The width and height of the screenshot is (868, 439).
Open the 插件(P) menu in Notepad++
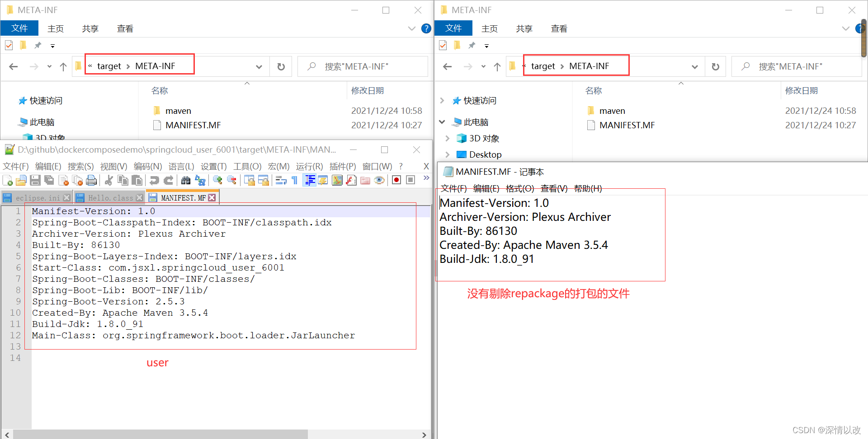(343, 167)
